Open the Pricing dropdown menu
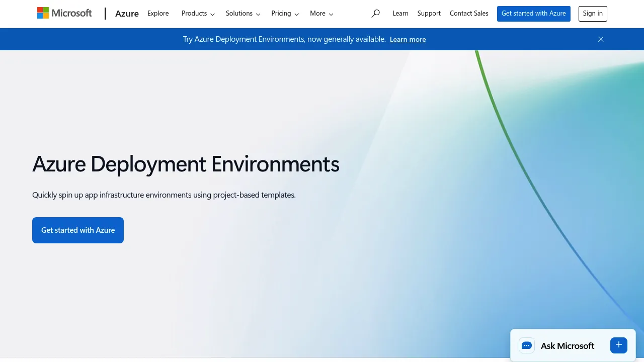This screenshot has width=644, height=362. [x=285, y=14]
